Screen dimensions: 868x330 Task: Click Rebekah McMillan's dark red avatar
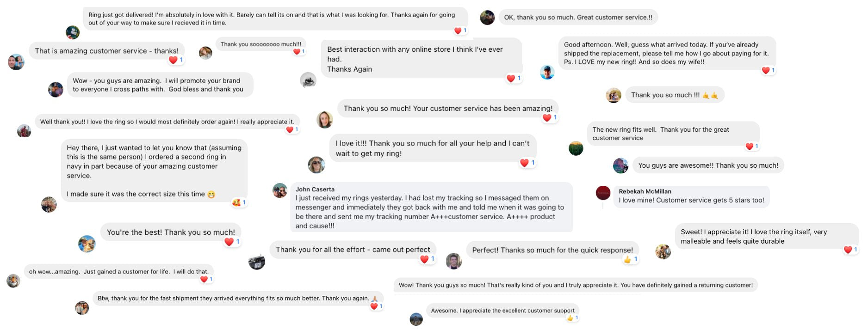pos(603,193)
